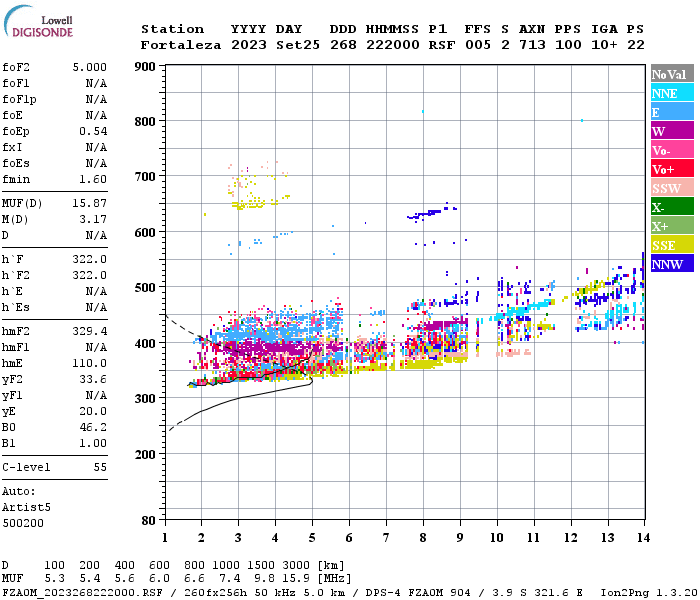
Task: Select the NoVal gray legend swatch
Action: (x=671, y=74)
